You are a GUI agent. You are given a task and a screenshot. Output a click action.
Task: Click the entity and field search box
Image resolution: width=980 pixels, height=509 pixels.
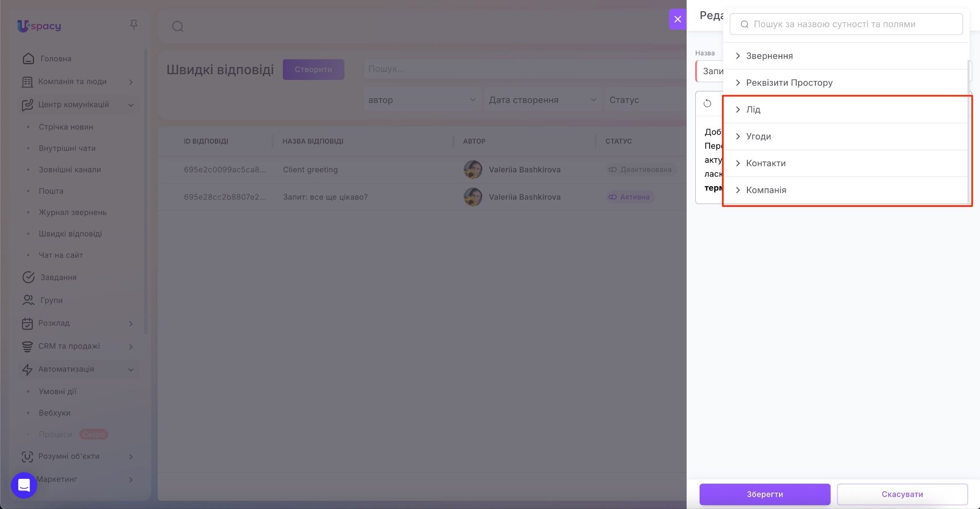pyautogui.click(x=846, y=24)
